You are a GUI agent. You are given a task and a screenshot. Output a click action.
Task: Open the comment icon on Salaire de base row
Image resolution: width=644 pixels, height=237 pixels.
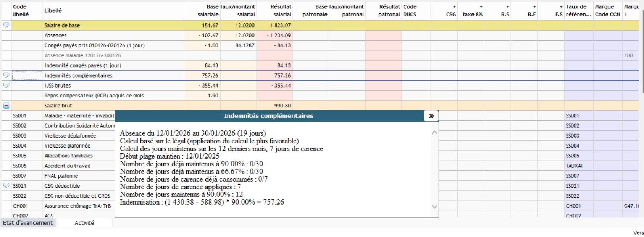coord(6,25)
